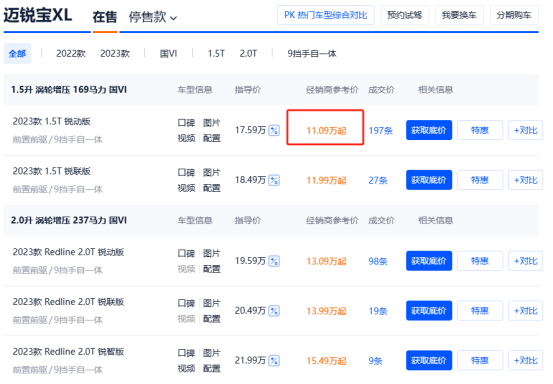
Task: Open 口碑 for 1.5T 锐动版
Action: coord(186,123)
